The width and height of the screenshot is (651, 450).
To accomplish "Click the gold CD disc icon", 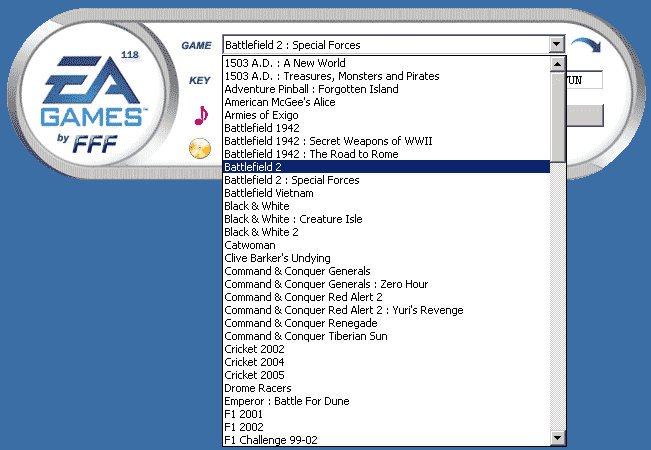I will [x=200, y=149].
